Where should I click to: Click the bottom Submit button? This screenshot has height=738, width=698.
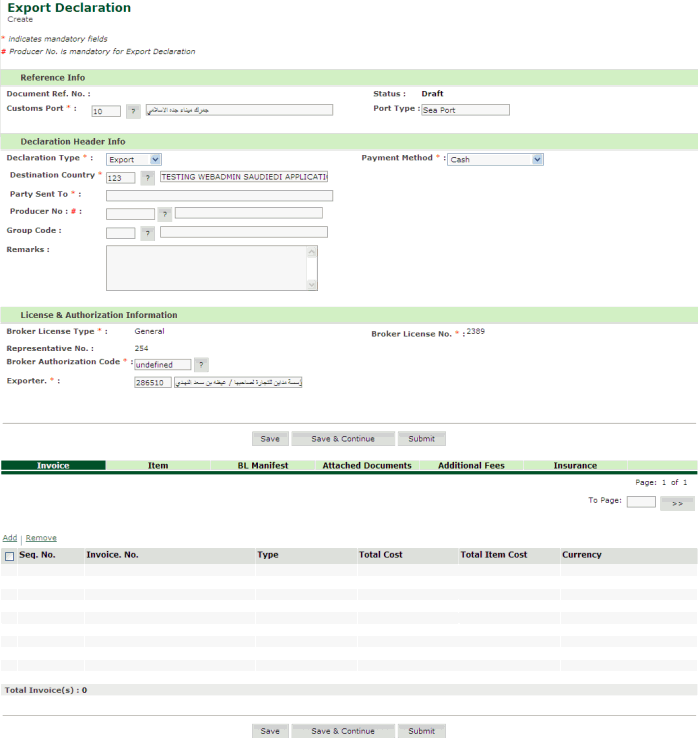coord(421,731)
